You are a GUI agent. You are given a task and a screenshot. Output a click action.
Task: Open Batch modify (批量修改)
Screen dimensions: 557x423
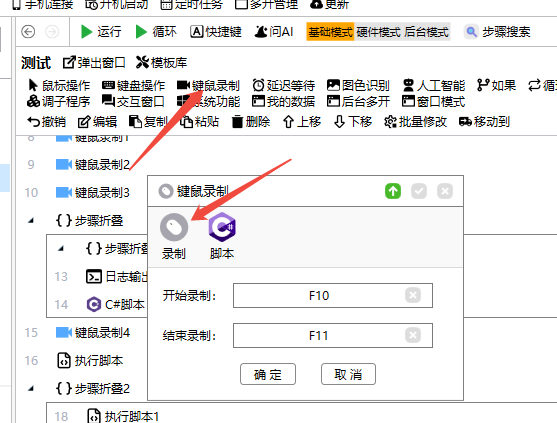tap(415, 122)
